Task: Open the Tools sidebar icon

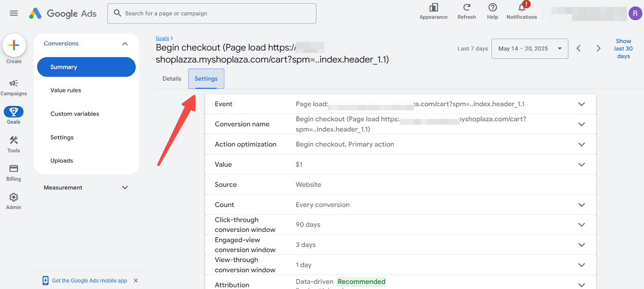Action: [14, 144]
